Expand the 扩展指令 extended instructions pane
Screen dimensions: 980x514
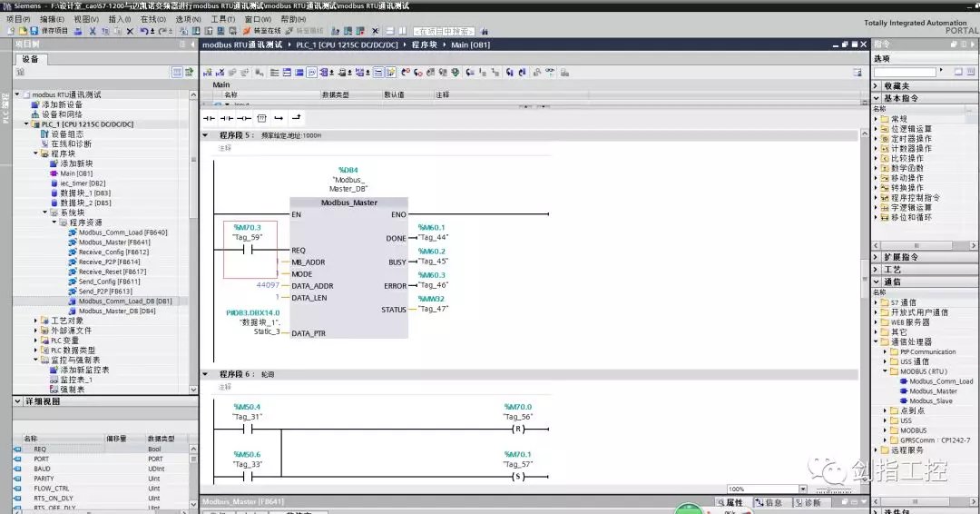(877, 257)
